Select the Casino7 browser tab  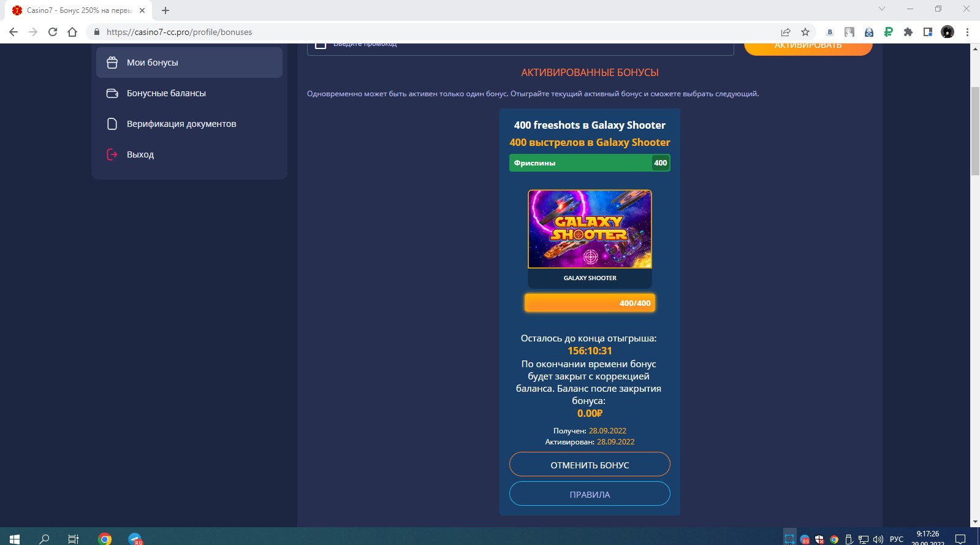coord(78,10)
